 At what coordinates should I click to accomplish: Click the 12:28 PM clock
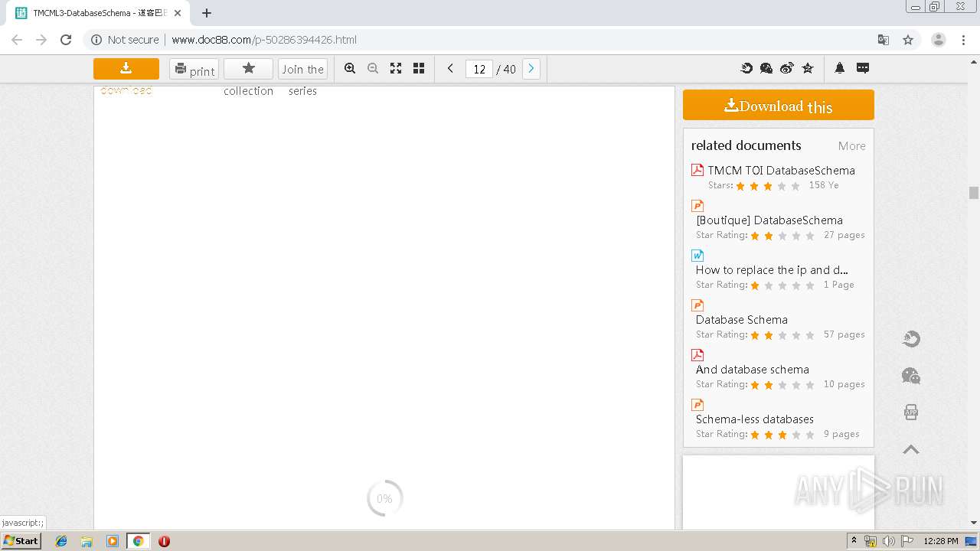pyautogui.click(x=940, y=541)
